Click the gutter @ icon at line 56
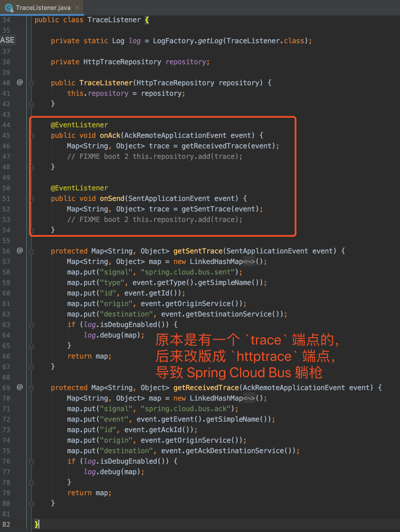The height and width of the screenshot is (532, 400). (20, 251)
